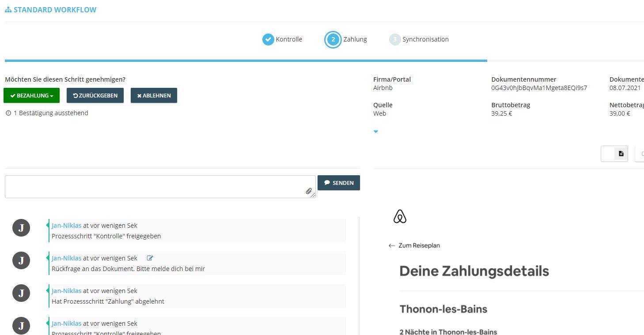Open Jan-Niklas profile on the Rückfrage comment
Screen dimensions: 644x335
67,258
